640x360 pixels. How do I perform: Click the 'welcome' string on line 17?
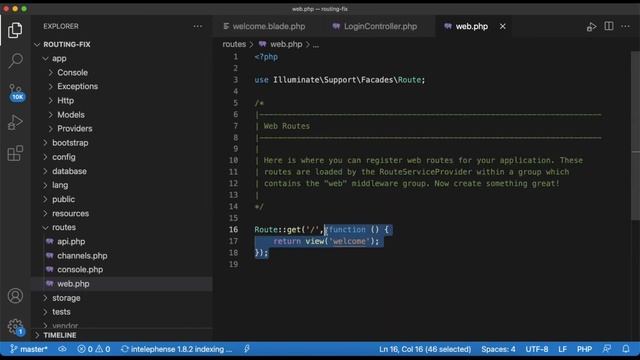point(349,241)
